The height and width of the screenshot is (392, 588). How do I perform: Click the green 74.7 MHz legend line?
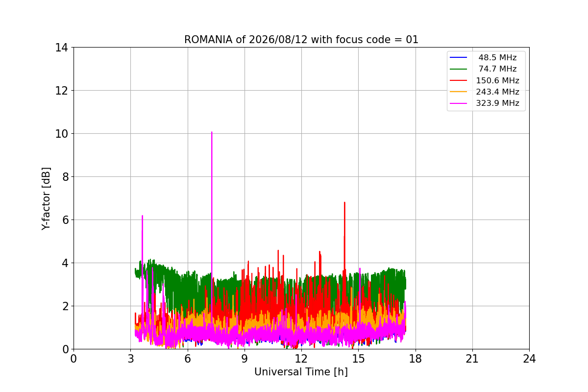coord(458,69)
